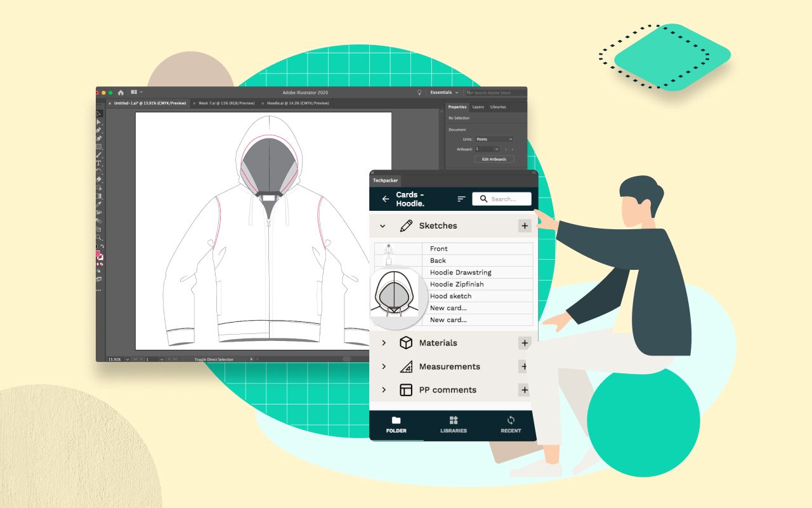This screenshot has height=508, width=812.
Task: Open the search magnifier in Techpacker panel
Action: click(x=483, y=199)
